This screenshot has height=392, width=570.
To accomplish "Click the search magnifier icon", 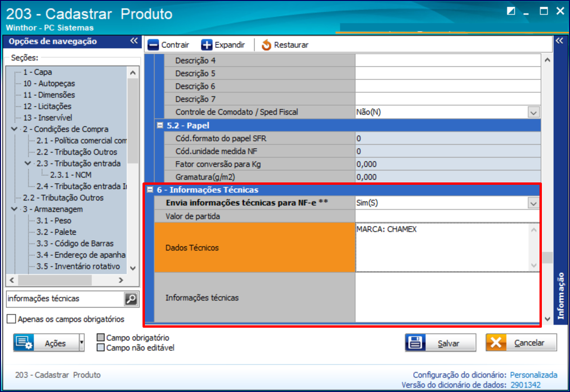I will tap(131, 299).
